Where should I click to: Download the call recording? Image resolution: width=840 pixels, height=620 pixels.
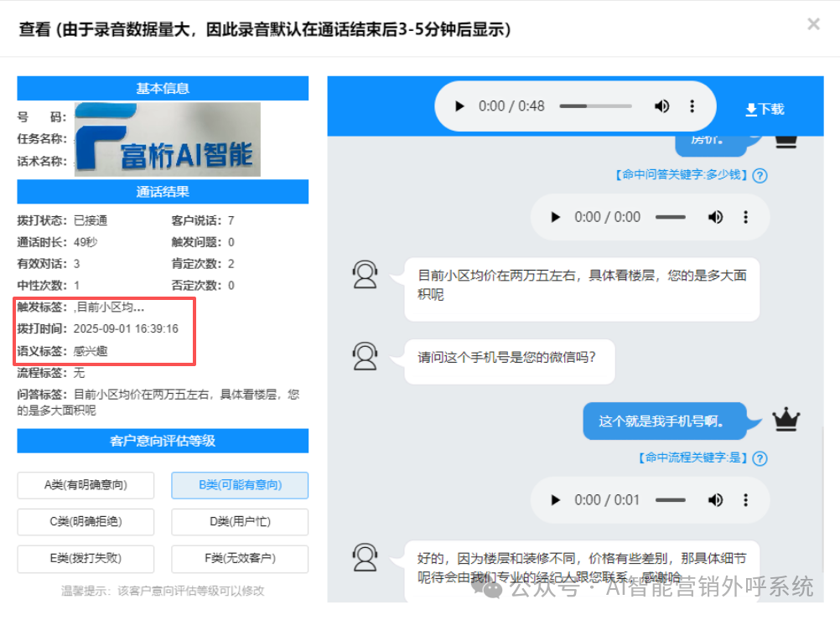coord(765,109)
